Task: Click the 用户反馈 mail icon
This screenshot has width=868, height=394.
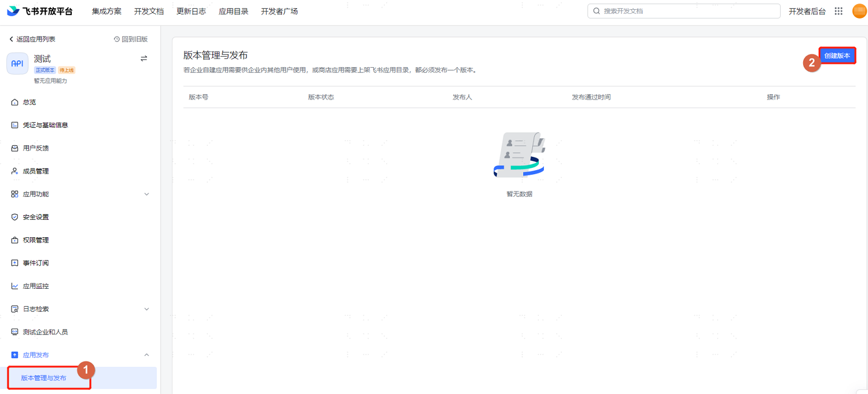Action: pyautogui.click(x=14, y=148)
